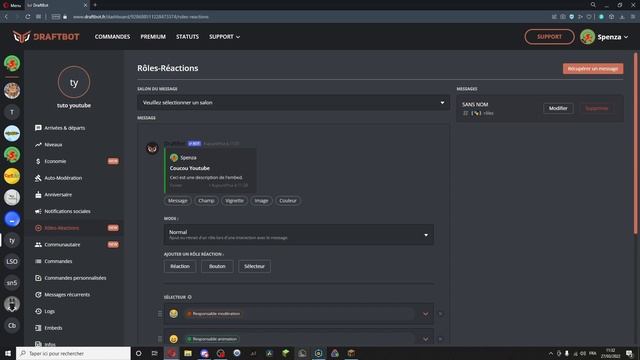The image size is (640, 360).
Task: Click the browser reload icon
Action: pyautogui.click(x=27, y=17)
